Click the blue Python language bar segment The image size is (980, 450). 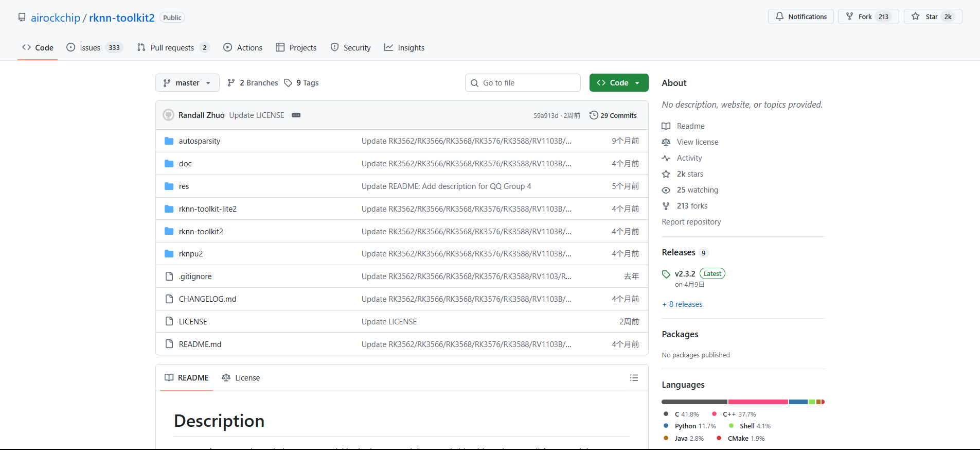click(x=798, y=402)
